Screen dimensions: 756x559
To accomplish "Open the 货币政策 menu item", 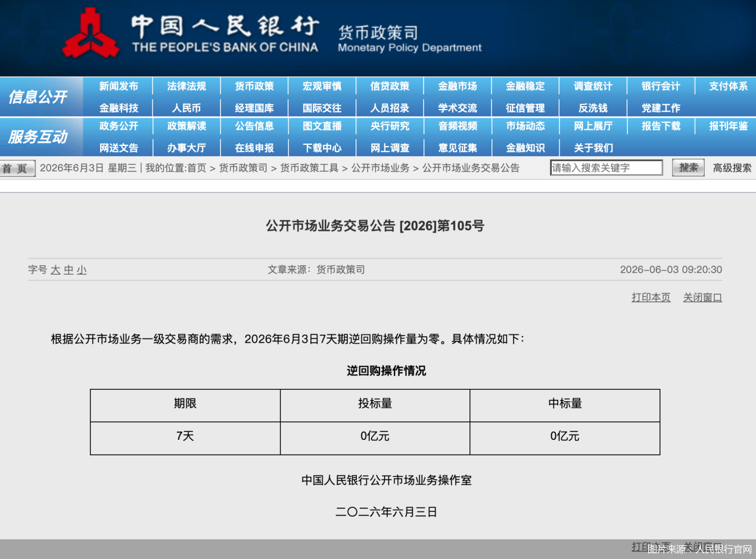I will (254, 86).
